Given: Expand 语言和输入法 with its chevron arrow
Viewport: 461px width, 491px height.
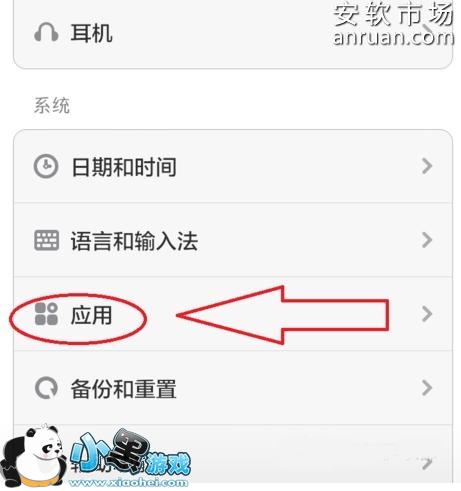Looking at the screenshot, I should [427, 240].
